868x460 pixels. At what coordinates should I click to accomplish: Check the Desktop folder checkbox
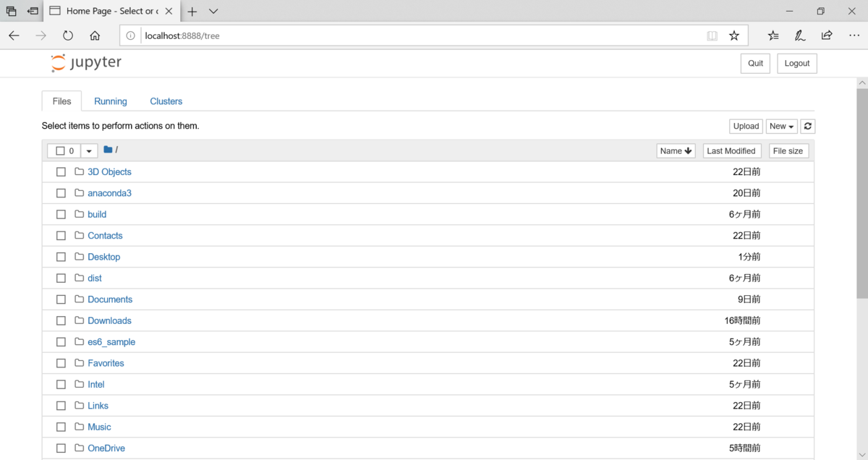click(61, 257)
